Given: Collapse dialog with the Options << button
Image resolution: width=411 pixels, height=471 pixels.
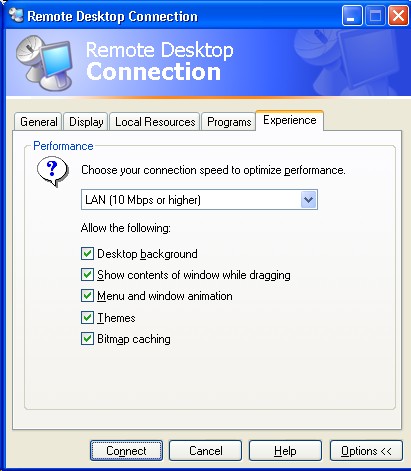Looking at the screenshot, I should pyautogui.click(x=366, y=451).
